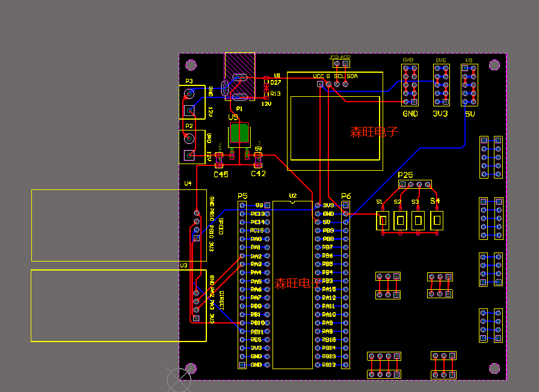
Task: Select the SDA pin label
Action: pos(352,76)
